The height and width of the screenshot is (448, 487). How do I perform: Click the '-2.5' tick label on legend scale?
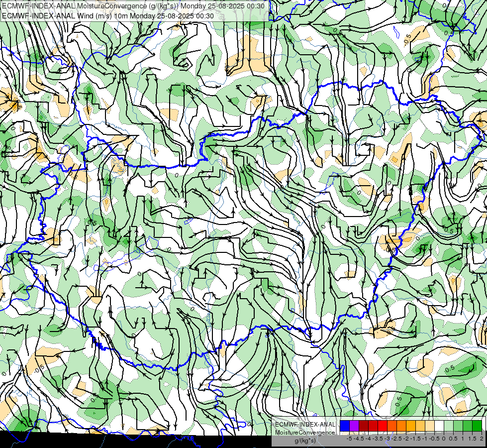[x=396, y=439]
